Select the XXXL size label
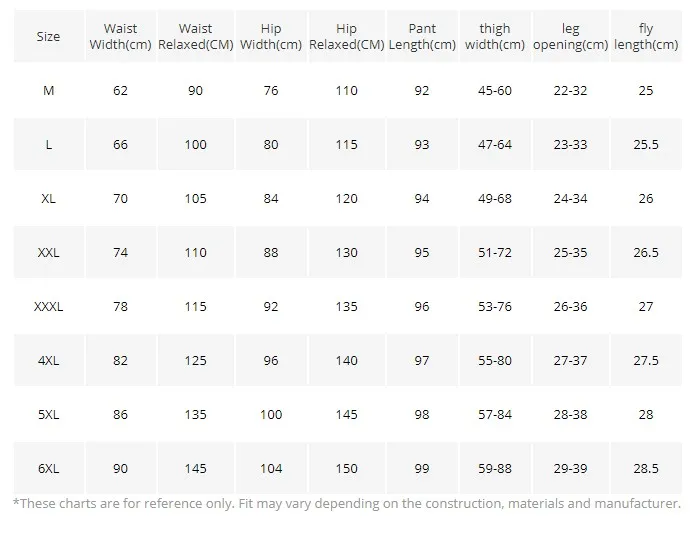This screenshot has width=692, height=547. click(x=48, y=307)
